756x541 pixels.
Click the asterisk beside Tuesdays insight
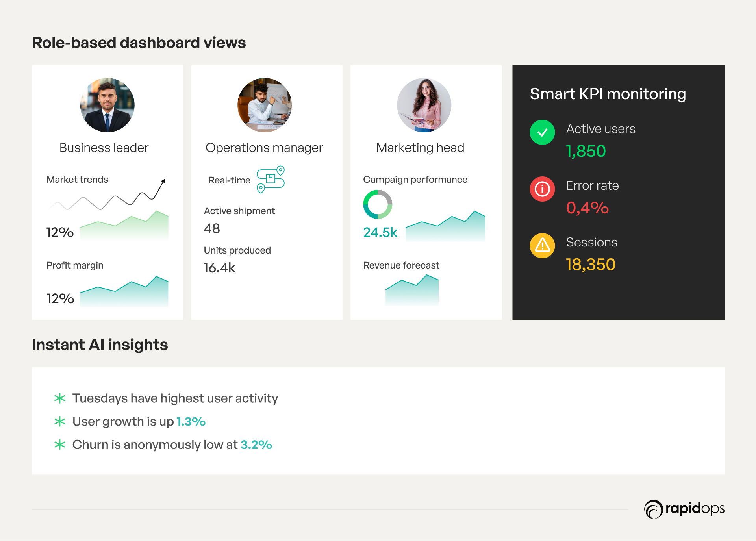pyautogui.click(x=60, y=398)
